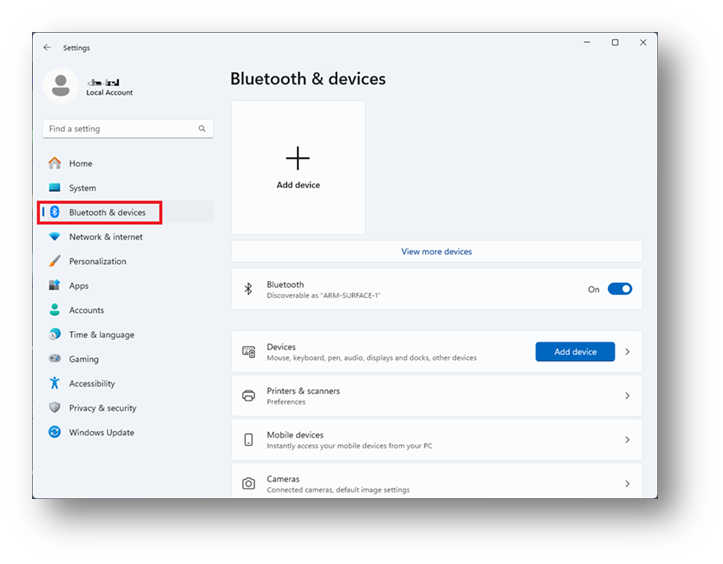Click the Accessibility figure icon
The width and height of the screenshot is (723, 564).
[x=55, y=383]
